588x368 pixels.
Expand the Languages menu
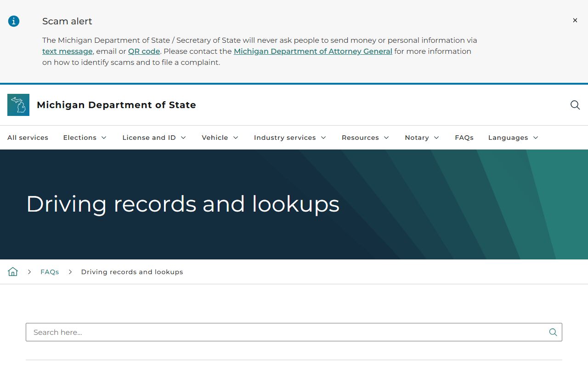(513, 138)
